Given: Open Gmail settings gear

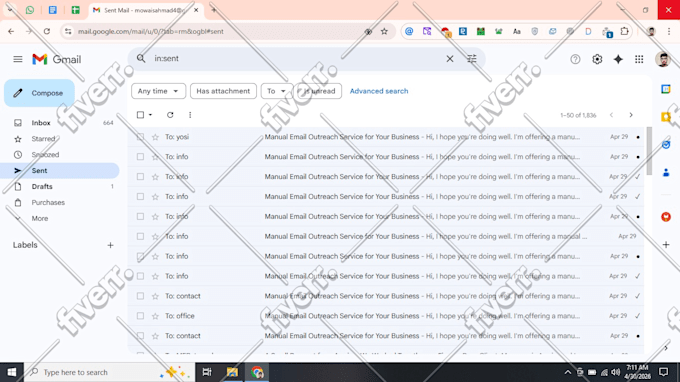Looking at the screenshot, I should click(597, 59).
